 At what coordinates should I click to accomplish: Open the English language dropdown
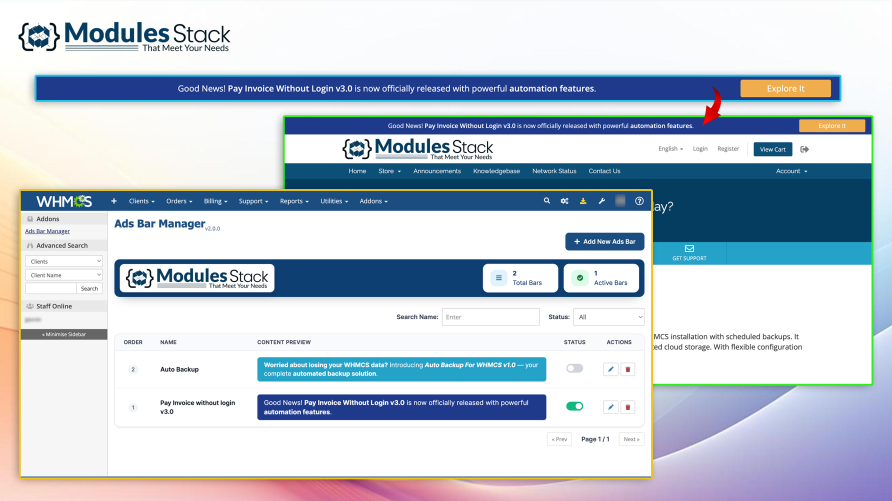(x=671, y=149)
